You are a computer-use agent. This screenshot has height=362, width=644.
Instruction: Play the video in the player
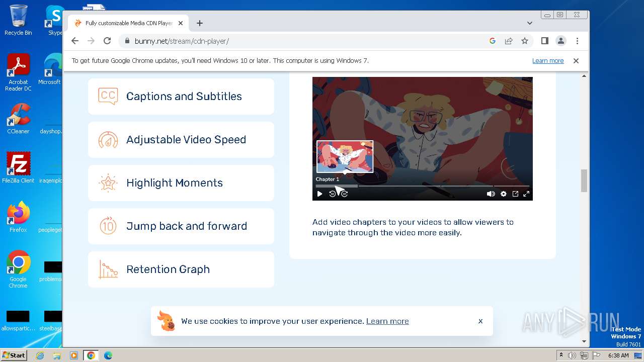pos(319,194)
